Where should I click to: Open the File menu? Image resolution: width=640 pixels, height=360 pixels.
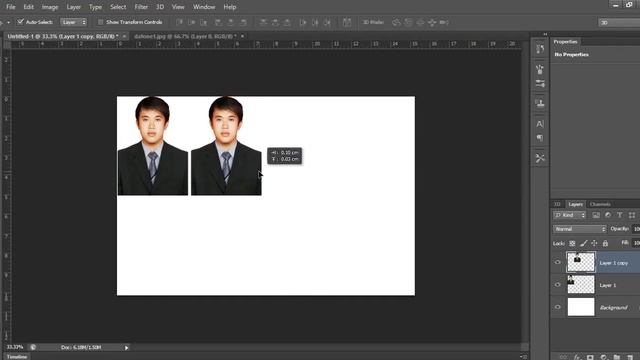(11, 7)
